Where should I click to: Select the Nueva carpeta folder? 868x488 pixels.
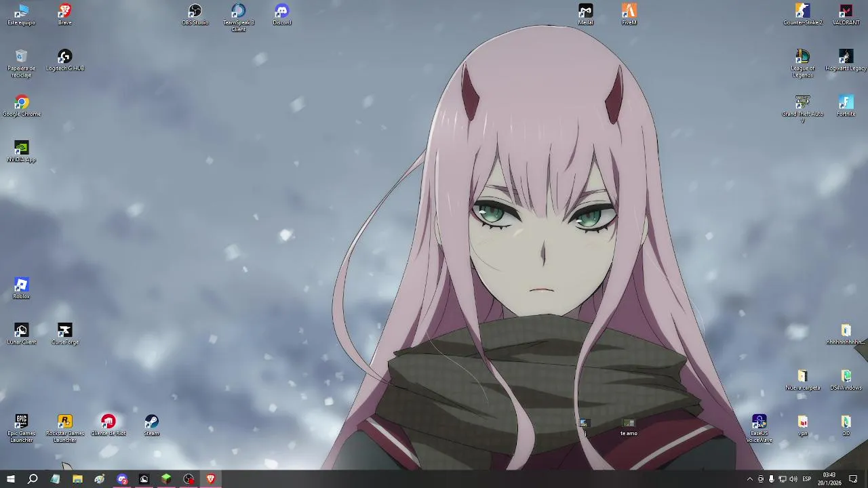(803, 380)
